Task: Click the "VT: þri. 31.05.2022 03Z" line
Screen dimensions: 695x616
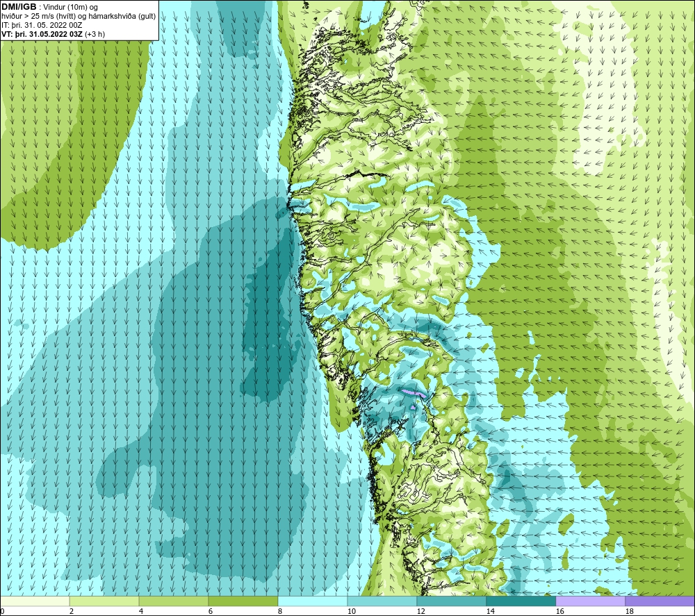Action: (42, 34)
